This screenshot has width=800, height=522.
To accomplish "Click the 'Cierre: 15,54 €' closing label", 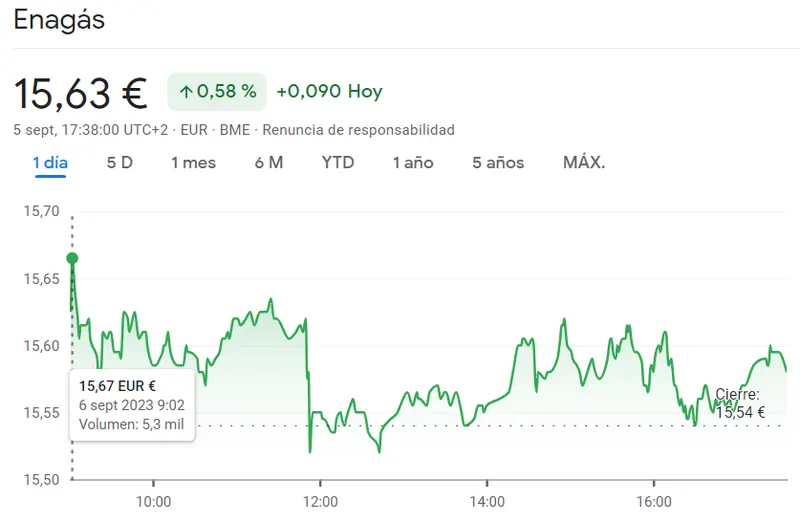I will tap(740, 403).
